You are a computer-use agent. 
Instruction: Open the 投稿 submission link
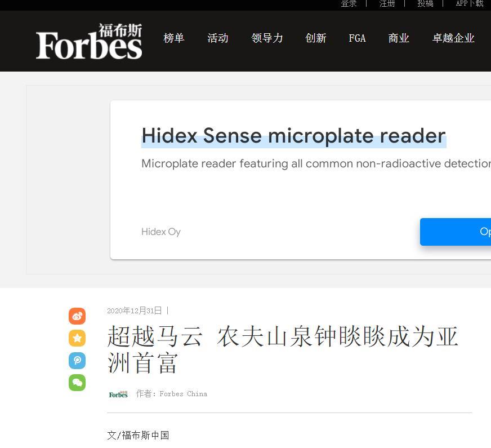click(425, 4)
